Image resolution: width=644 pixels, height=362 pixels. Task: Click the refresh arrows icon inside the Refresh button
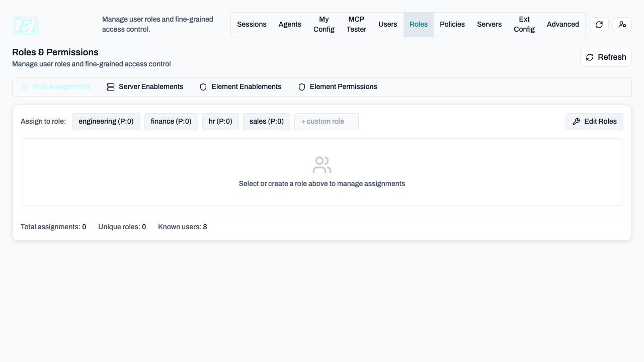[589, 57]
